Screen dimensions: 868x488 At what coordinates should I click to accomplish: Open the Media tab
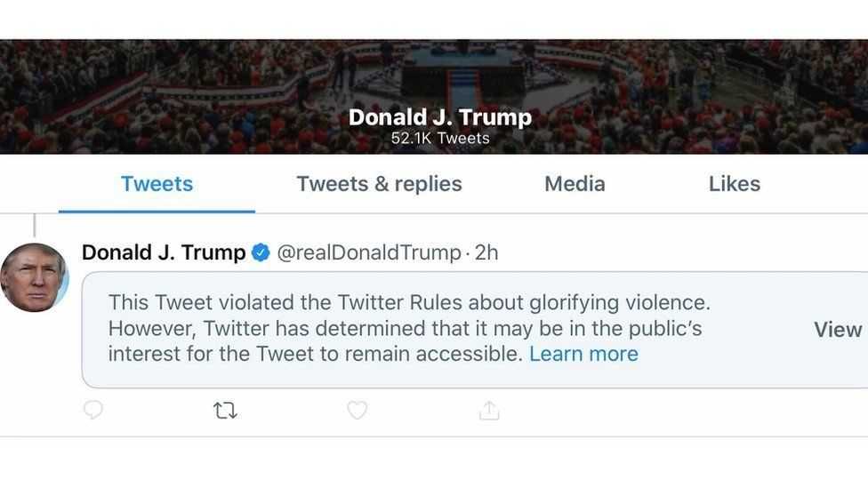(575, 184)
